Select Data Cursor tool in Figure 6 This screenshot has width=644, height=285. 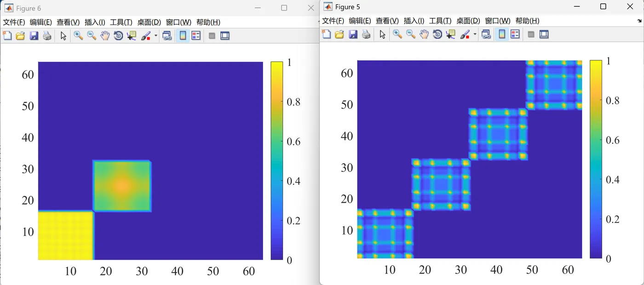click(x=132, y=36)
